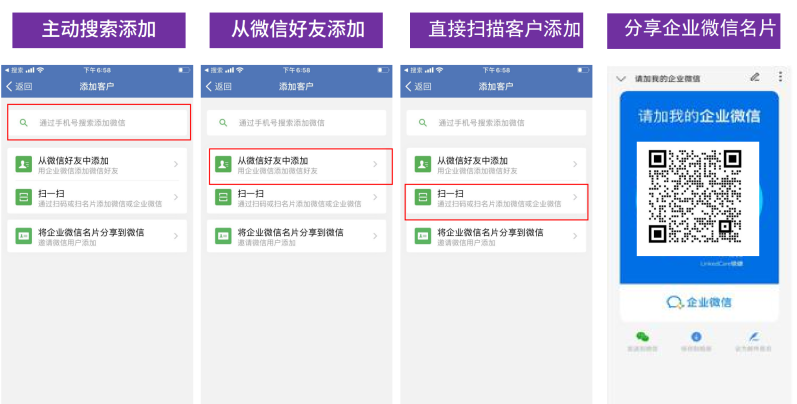
Task: Open the three-dot more menu on the card screen
Action: (x=780, y=77)
